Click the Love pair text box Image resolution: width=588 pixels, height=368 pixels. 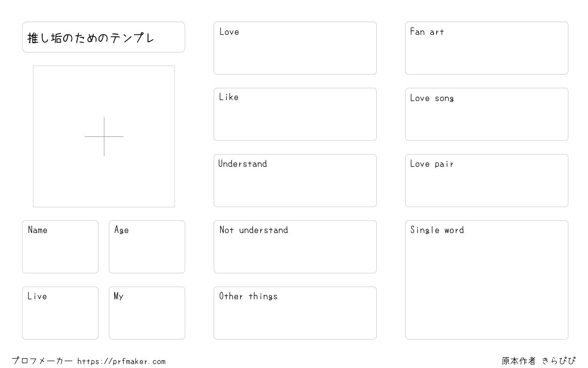click(487, 181)
